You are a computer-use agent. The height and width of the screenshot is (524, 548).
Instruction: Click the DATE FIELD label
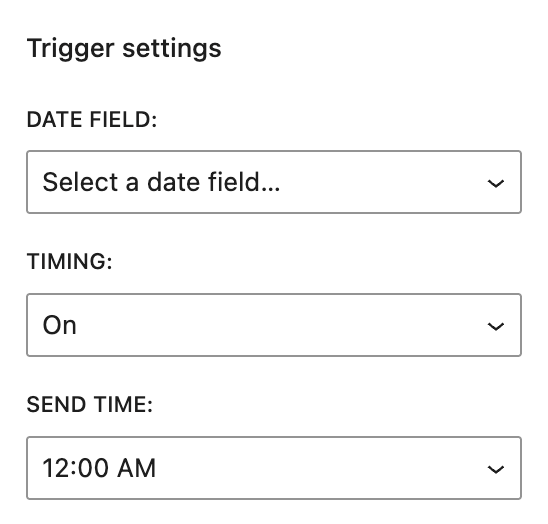point(92,120)
